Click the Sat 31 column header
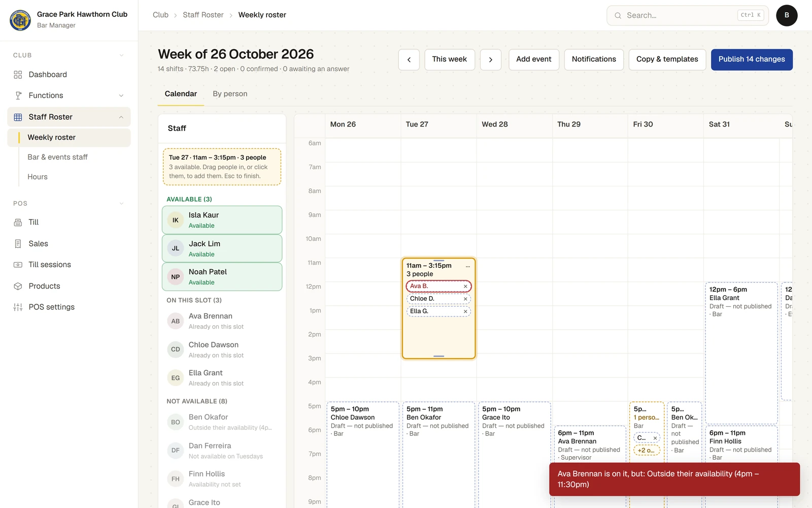Image resolution: width=812 pixels, height=508 pixels. click(741, 124)
